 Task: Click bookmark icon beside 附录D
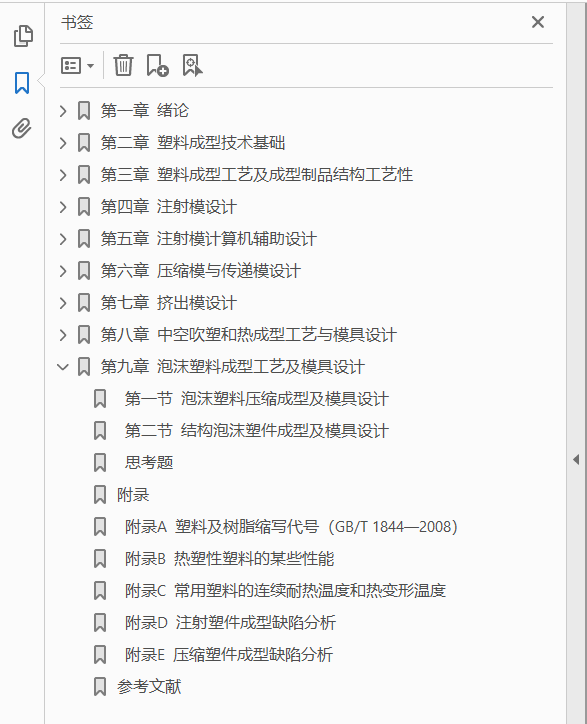click(x=100, y=623)
